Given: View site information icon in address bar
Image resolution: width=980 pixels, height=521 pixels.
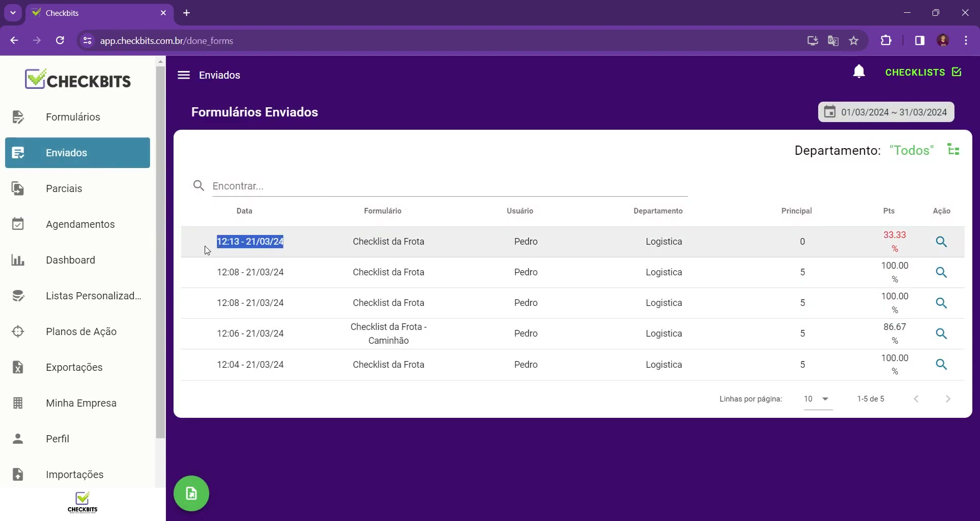Looking at the screenshot, I should [87, 41].
